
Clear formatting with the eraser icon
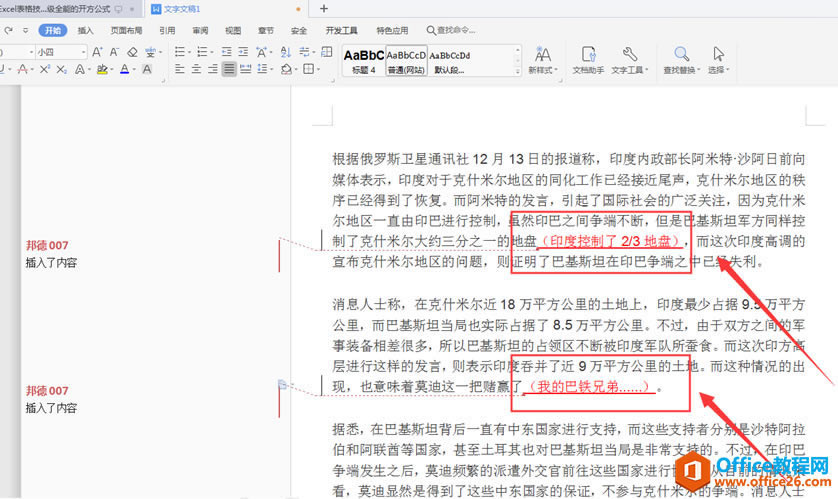tap(132, 52)
